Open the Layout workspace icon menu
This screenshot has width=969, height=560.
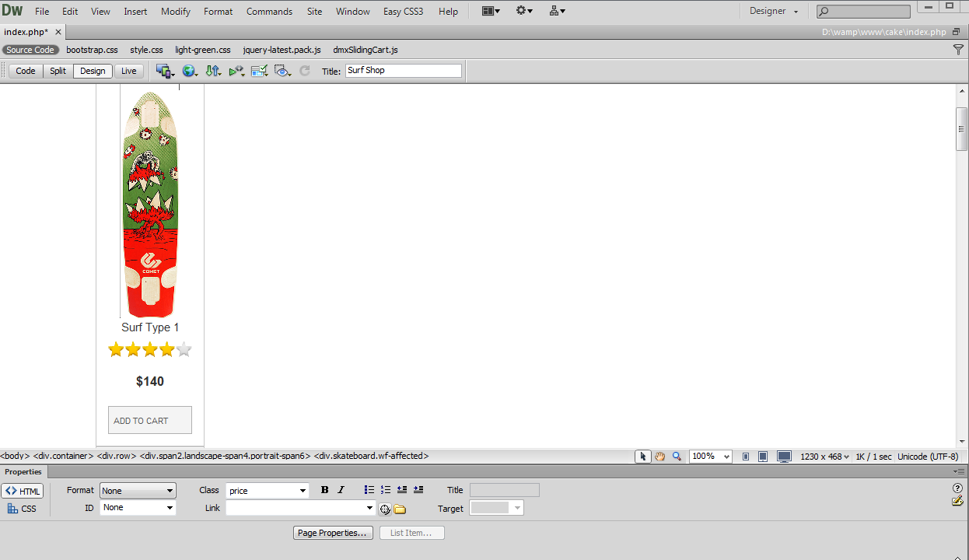tap(491, 11)
